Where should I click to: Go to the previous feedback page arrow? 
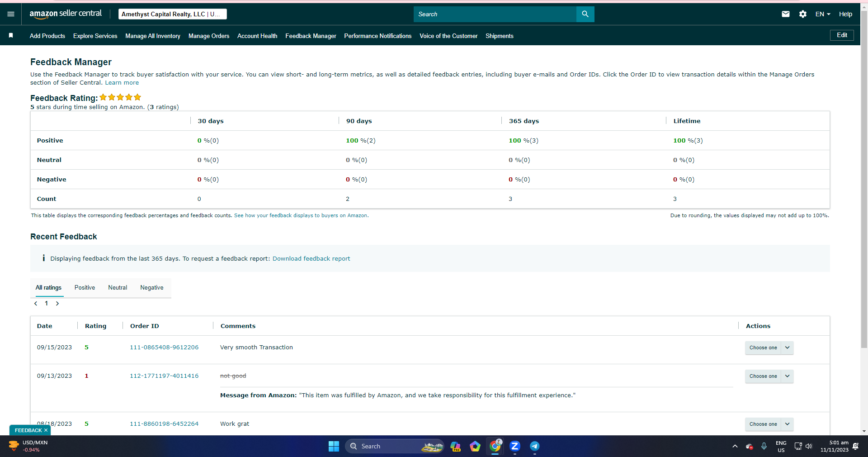click(x=36, y=304)
